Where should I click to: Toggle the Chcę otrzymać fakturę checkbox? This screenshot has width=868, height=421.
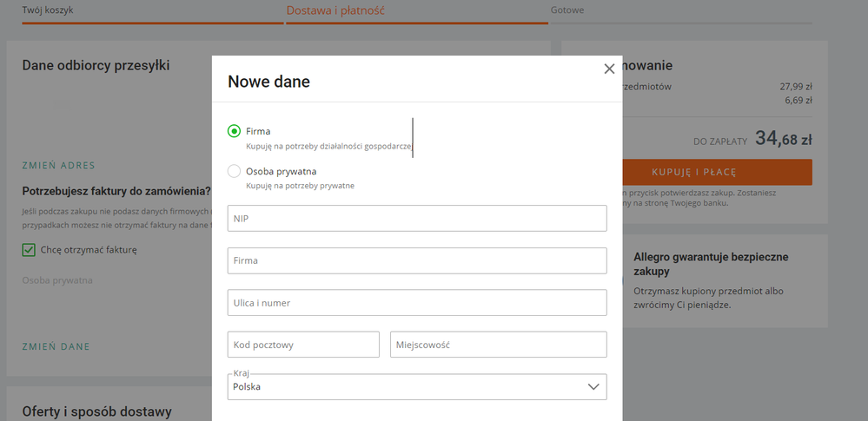[x=29, y=250]
